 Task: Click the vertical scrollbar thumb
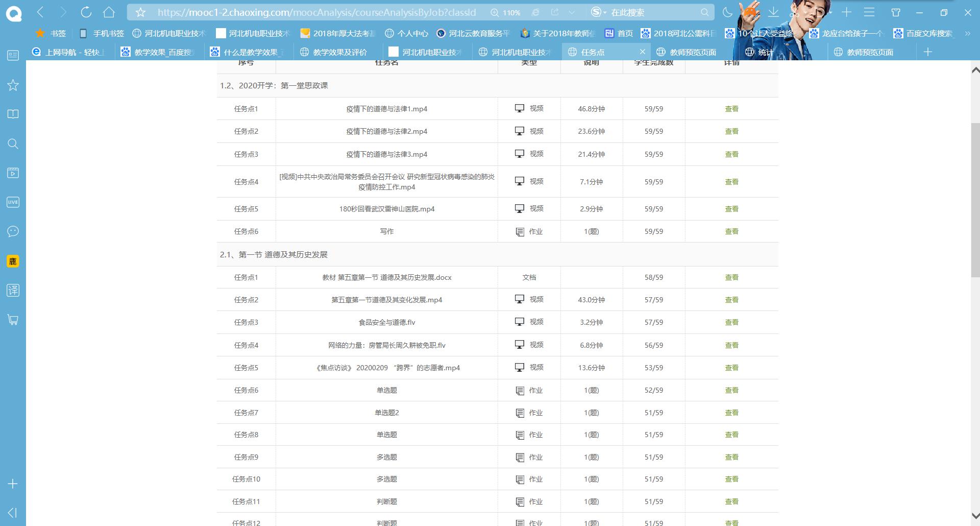coord(975,200)
